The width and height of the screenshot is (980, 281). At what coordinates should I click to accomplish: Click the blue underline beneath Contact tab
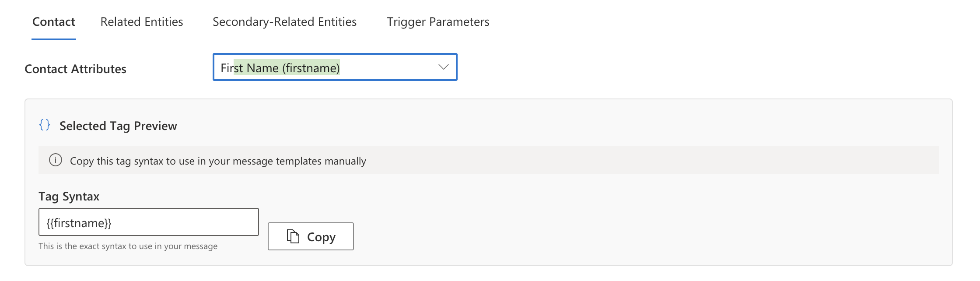54,39
